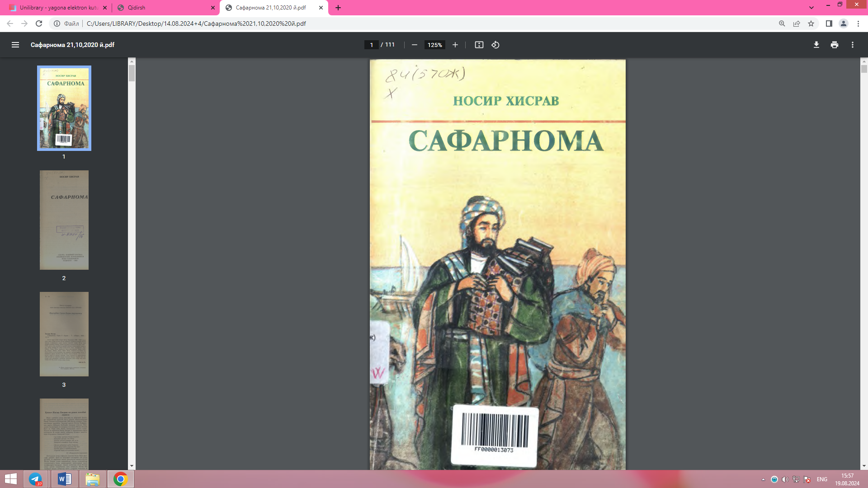Select page 2 thumbnail
Viewport: 868px width, 488px height.
point(64,220)
